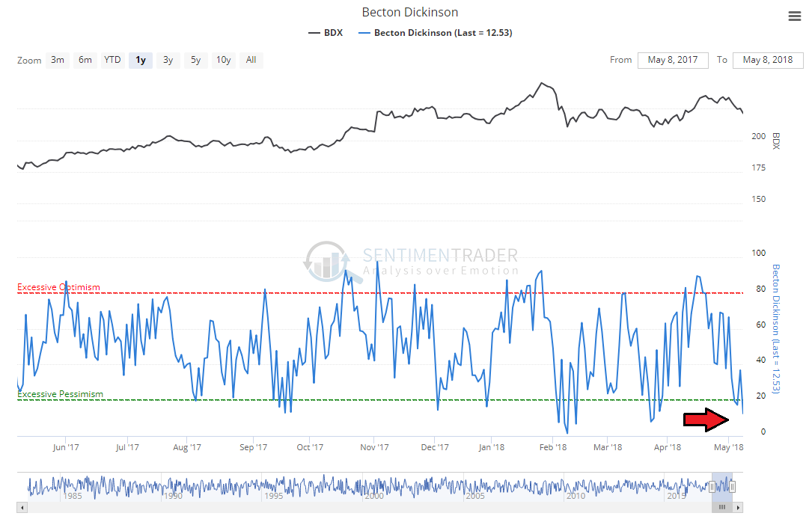The width and height of the screenshot is (812, 519).
Task: Click the Dec '17 x-axis label
Action: point(435,448)
